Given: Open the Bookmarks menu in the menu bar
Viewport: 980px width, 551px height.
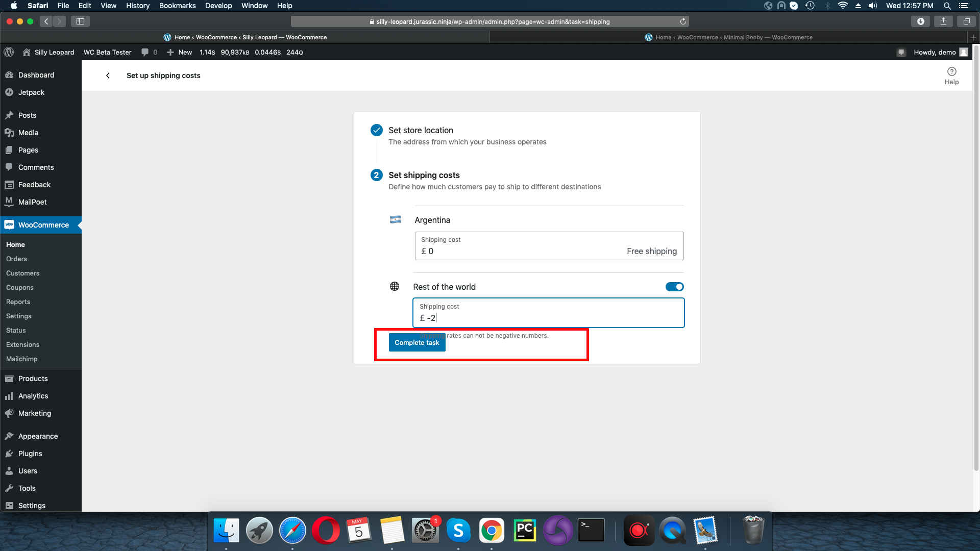Looking at the screenshot, I should point(177,6).
